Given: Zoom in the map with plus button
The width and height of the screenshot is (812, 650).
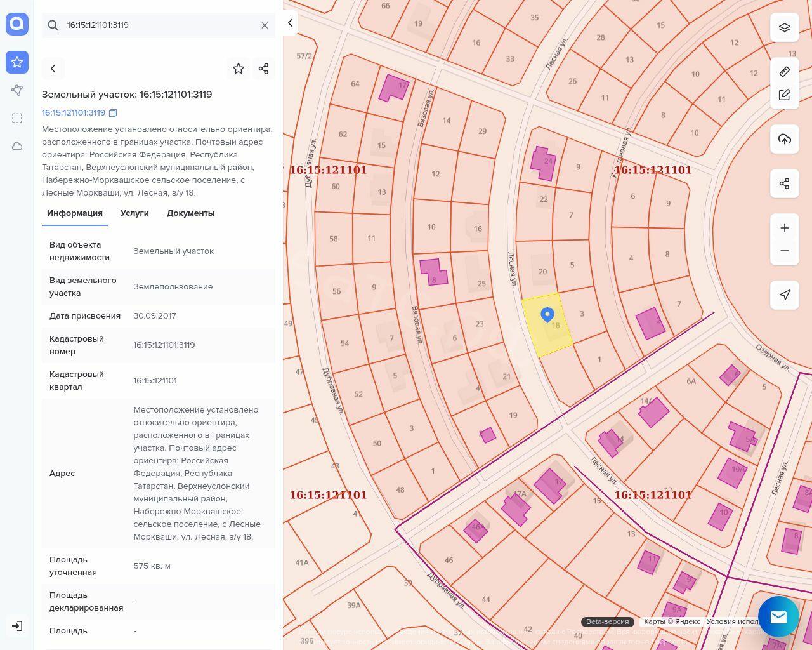Looking at the screenshot, I should [x=785, y=228].
